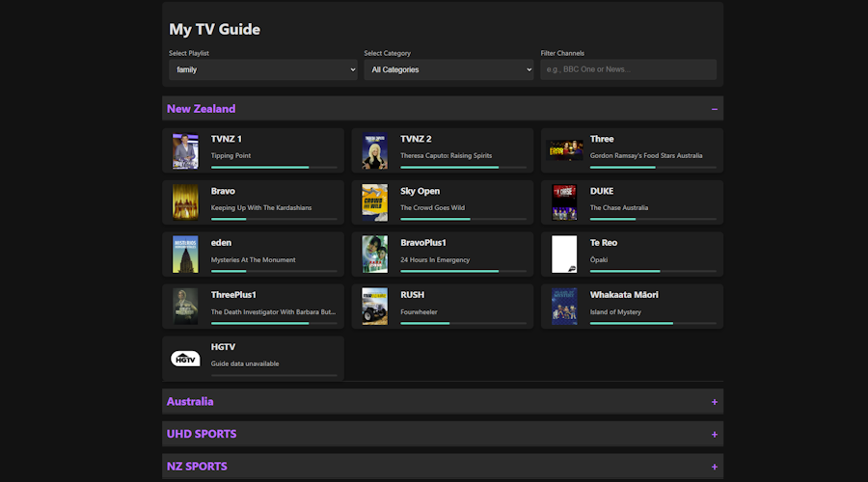Collapse the New Zealand section minus icon
Image resolution: width=868 pixels, height=482 pixels.
pyautogui.click(x=714, y=109)
